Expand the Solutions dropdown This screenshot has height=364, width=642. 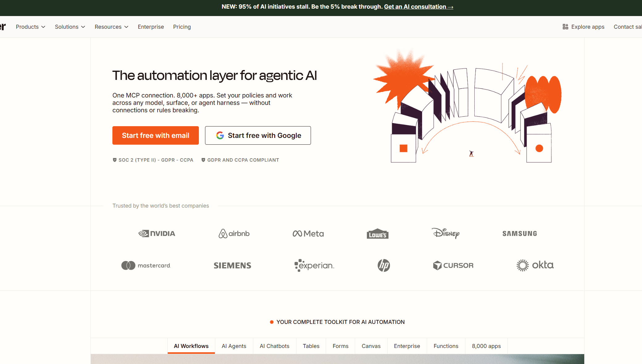tap(69, 27)
